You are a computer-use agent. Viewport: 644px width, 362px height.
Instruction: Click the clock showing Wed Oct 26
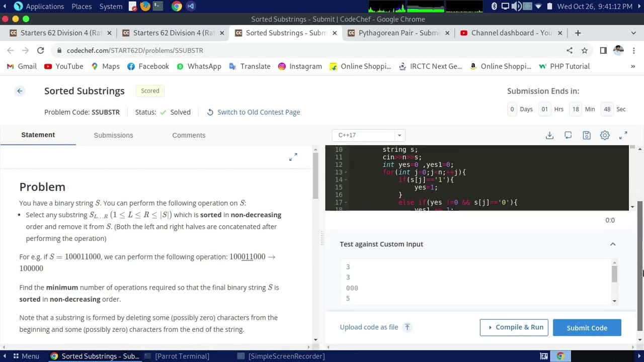595,7
